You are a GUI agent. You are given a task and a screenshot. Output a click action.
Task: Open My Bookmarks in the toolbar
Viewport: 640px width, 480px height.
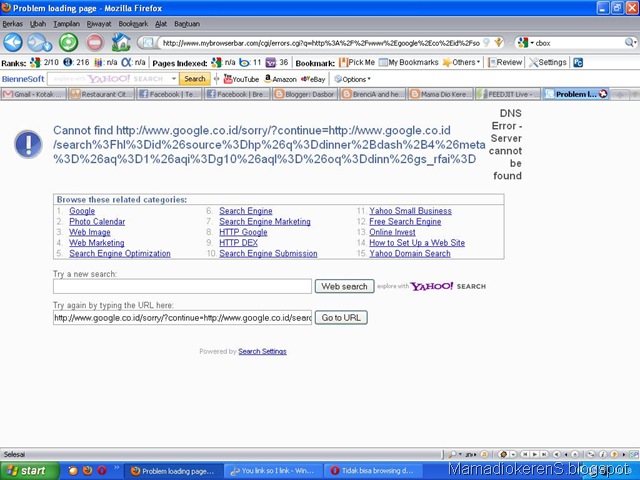coord(408,62)
